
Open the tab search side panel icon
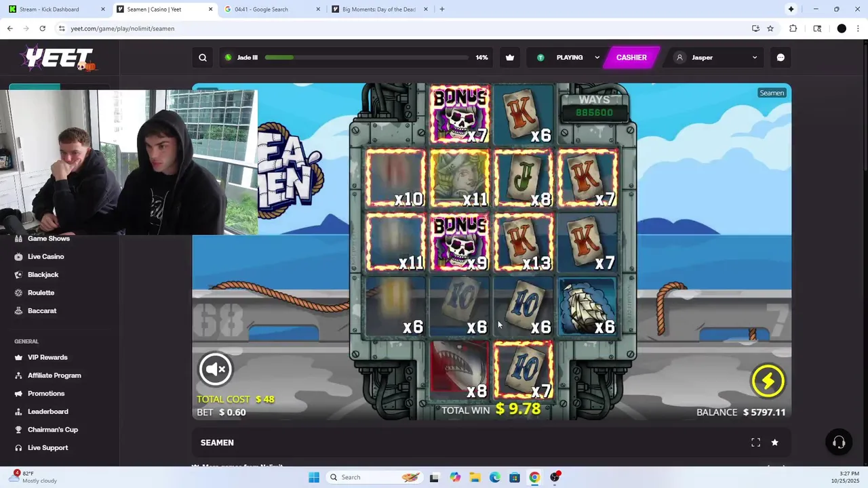[x=817, y=28]
